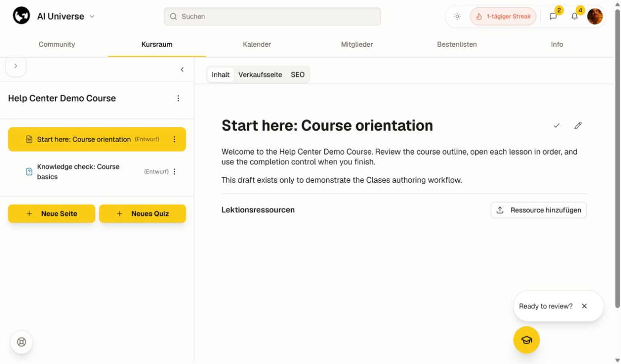621x364 pixels.
Task: Click the search magnifier icon
Action: pyautogui.click(x=173, y=16)
